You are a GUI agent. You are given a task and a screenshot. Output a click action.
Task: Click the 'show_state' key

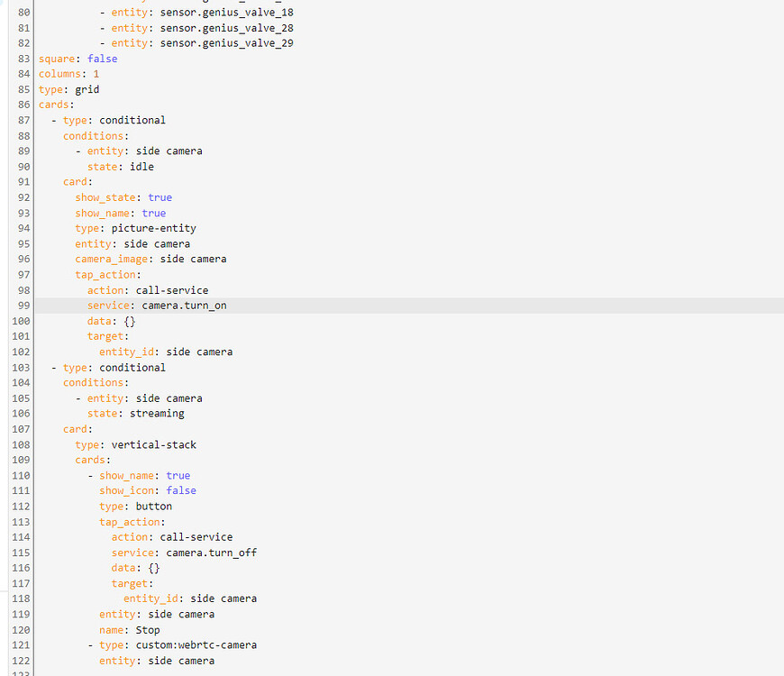105,197
